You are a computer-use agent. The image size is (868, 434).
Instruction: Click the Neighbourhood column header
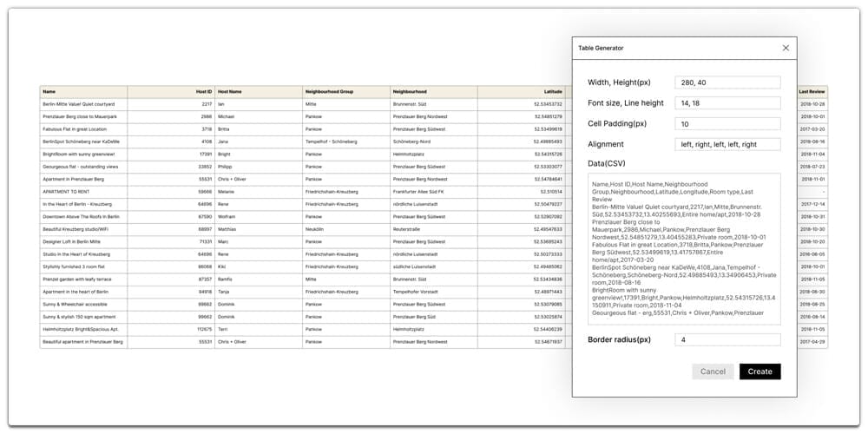[433, 91]
